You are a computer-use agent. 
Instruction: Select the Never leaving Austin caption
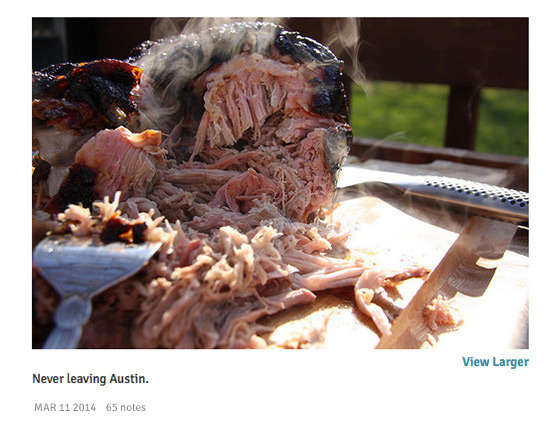pos(90,379)
